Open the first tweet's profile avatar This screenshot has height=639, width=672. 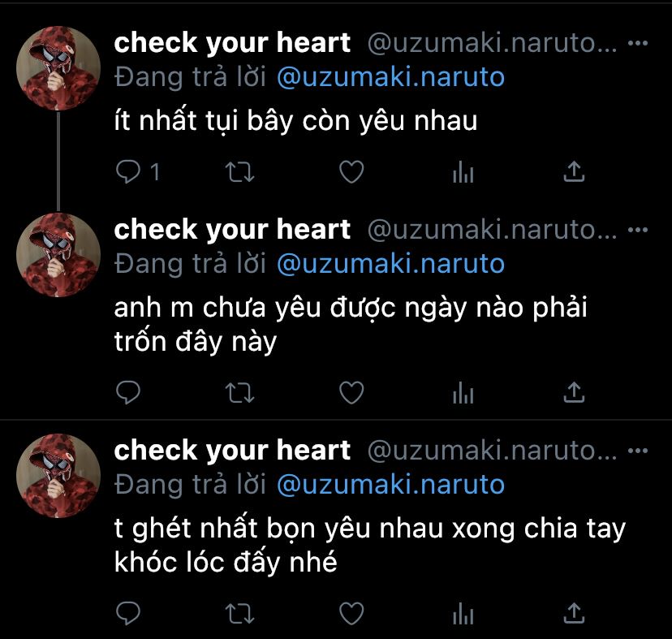click(58, 69)
